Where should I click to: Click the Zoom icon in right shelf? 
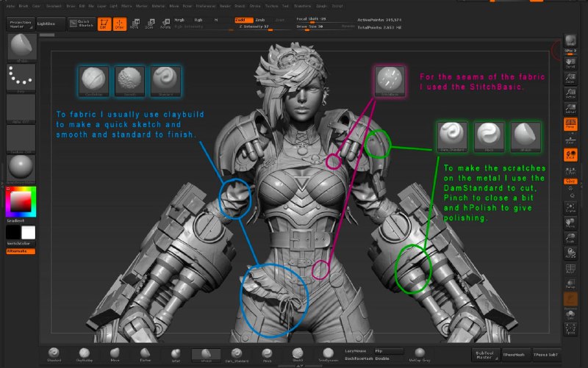coord(570,79)
